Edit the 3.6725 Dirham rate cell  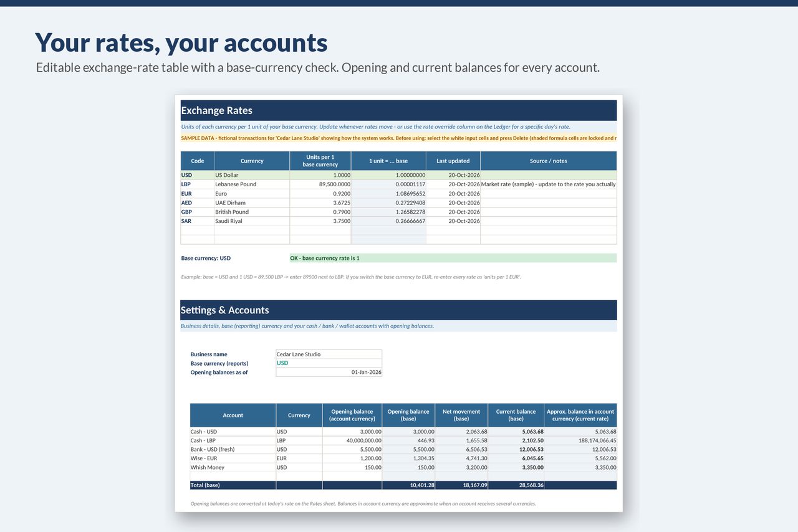coord(320,202)
